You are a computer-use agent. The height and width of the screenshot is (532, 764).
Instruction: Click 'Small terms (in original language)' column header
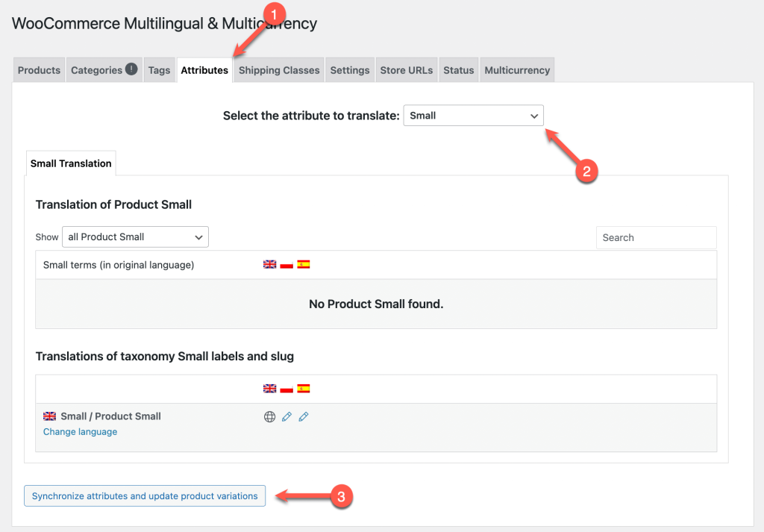119,265
